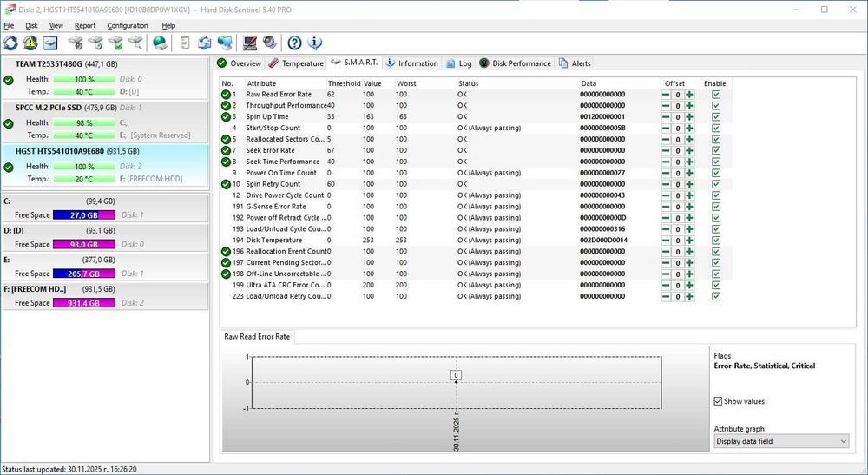Viewport: 868px width, 475px height.
Task: Open Help via question mark icon
Action: click(294, 43)
